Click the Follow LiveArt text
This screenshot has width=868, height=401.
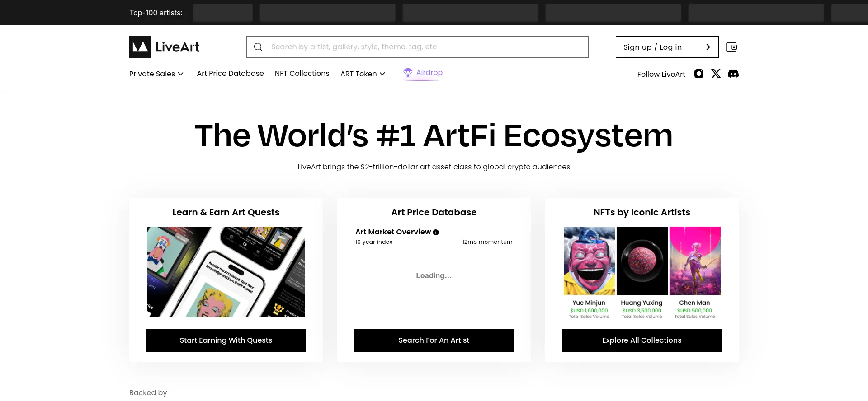pyautogui.click(x=661, y=74)
